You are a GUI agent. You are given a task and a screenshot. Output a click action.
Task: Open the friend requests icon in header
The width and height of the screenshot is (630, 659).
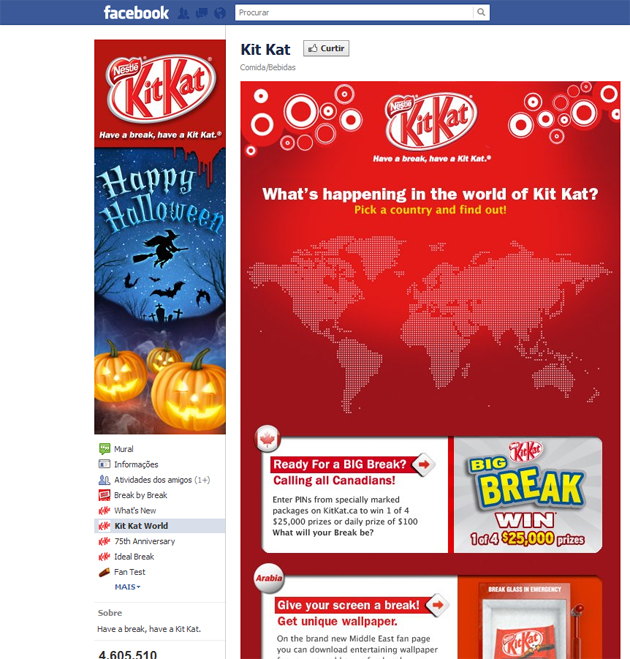[x=183, y=13]
